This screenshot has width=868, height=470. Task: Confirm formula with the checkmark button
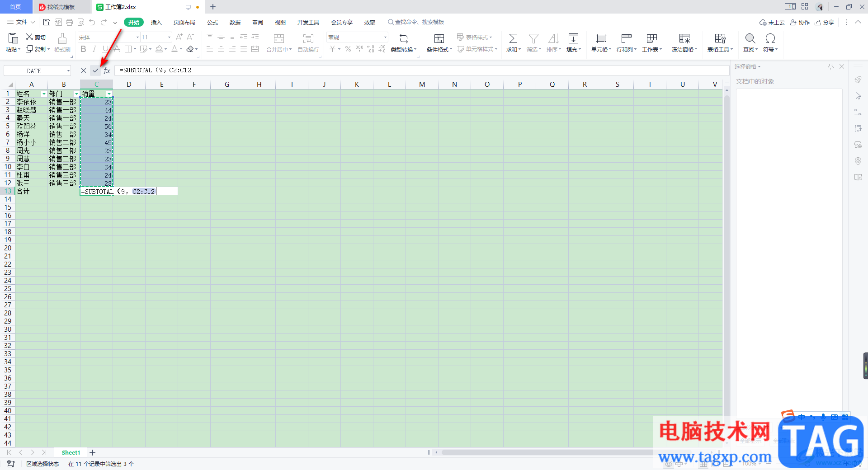(x=95, y=70)
